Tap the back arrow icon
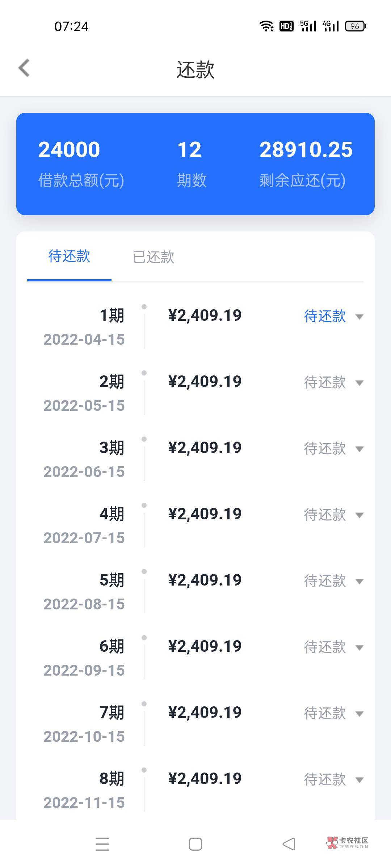 (24, 68)
